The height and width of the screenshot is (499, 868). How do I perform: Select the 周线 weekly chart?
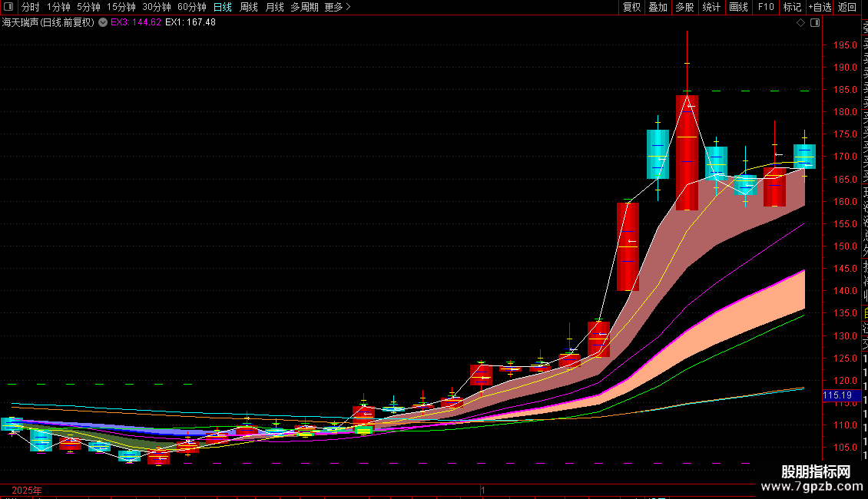[249, 7]
